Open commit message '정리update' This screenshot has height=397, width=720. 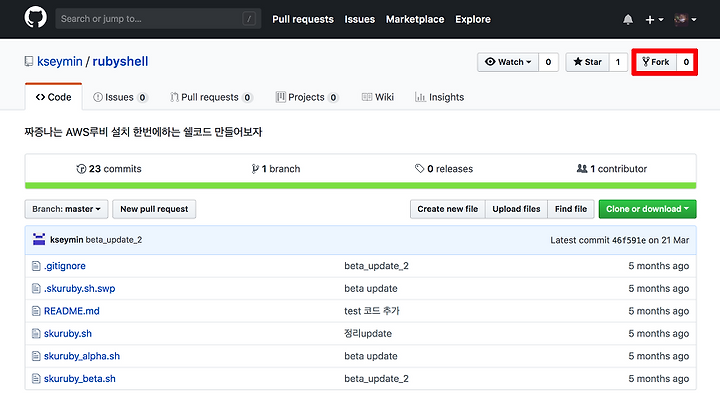coord(368,333)
